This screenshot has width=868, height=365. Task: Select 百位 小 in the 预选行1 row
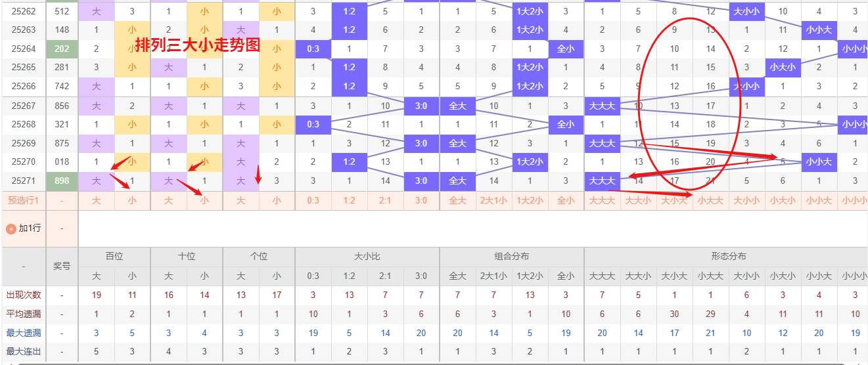tap(133, 201)
